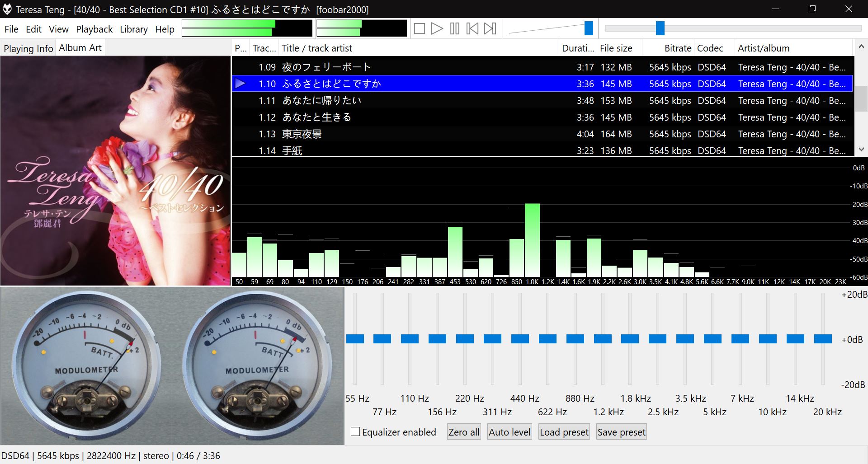
Task: Click the Duration column header
Action: [x=577, y=48]
